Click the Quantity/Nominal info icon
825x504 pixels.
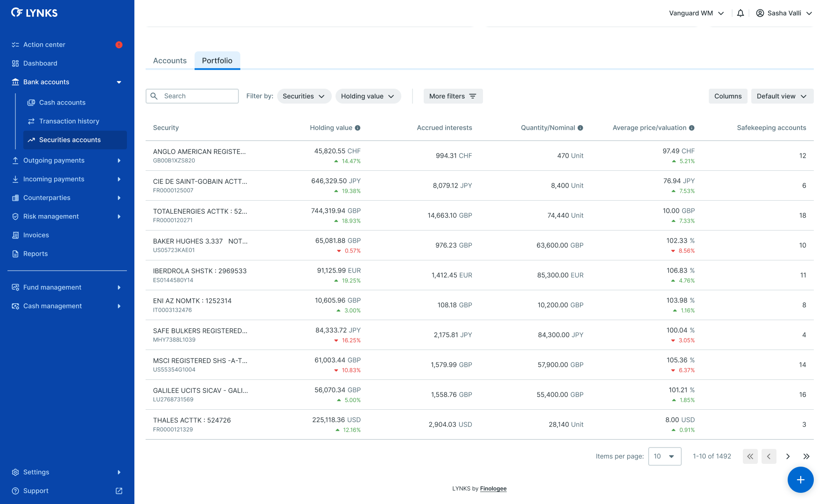point(580,128)
